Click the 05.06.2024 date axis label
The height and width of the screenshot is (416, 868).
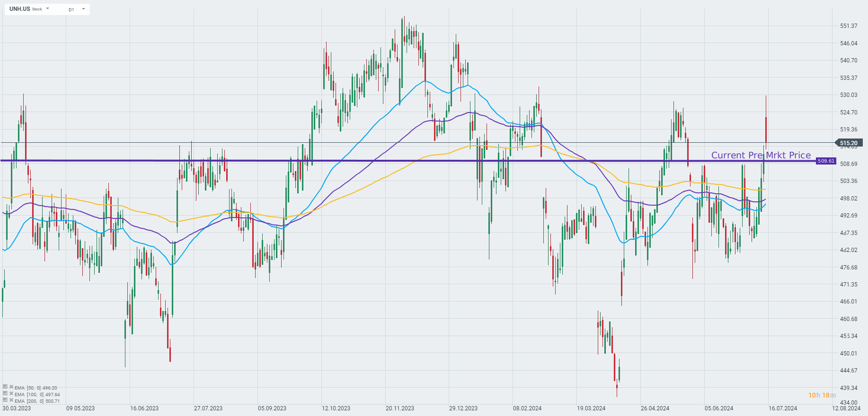click(719, 408)
